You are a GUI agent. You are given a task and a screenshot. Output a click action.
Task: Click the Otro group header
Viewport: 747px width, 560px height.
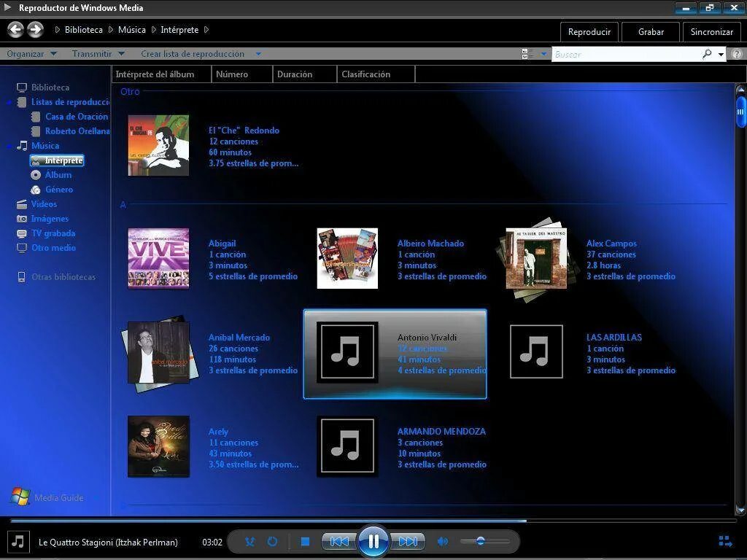coord(130,91)
